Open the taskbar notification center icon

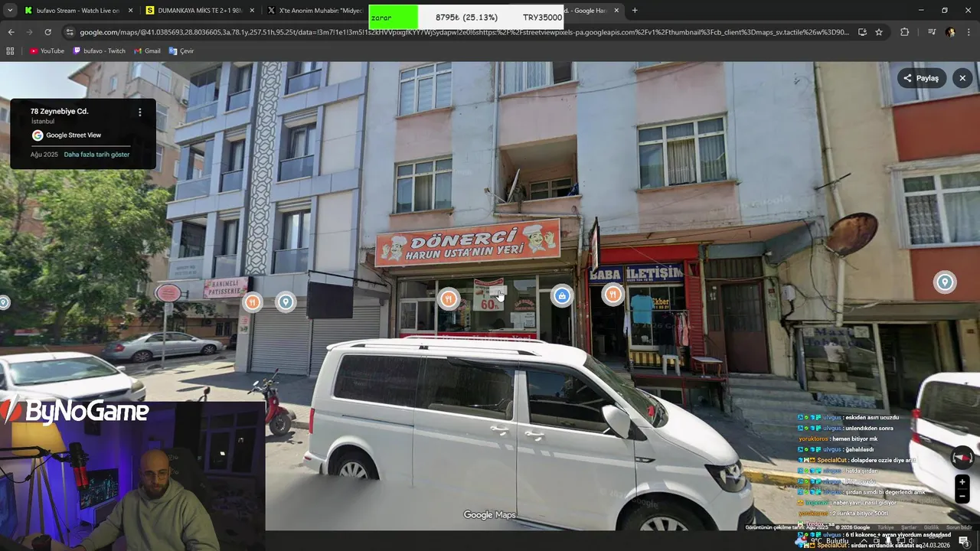tap(963, 541)
